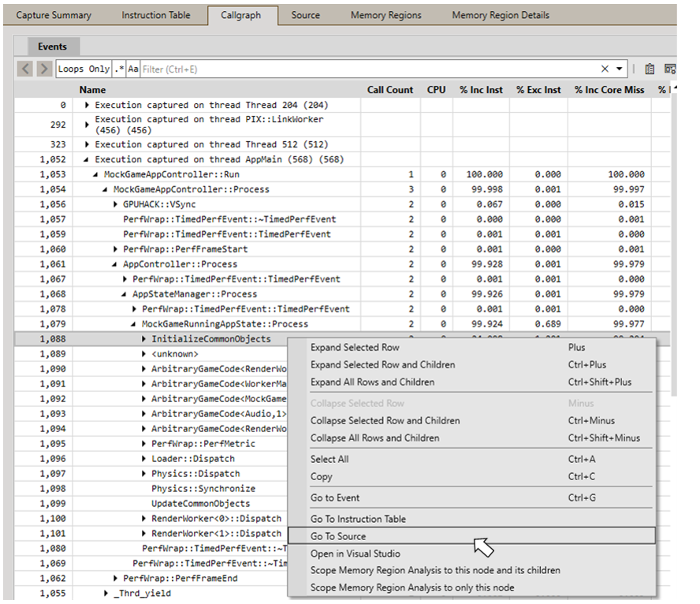
Task: Collapse the AppController::Process node
Action: 115,264
